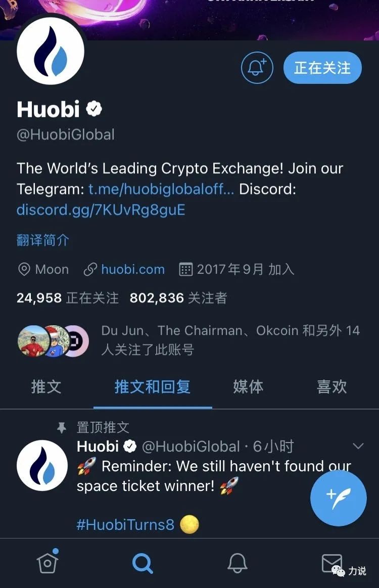Open the Notifications bell in bottom bar
The height and width of the screenshot is (588, 379).
click(238, 563)
